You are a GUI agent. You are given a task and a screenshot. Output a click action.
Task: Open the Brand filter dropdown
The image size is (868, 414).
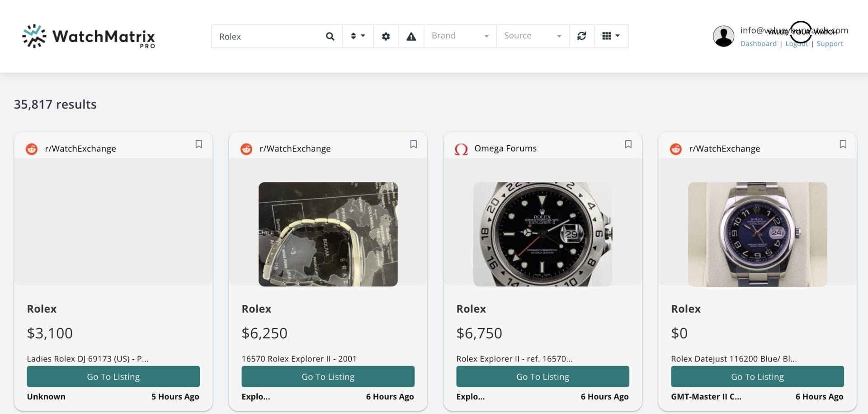click(x=459, y=35)
